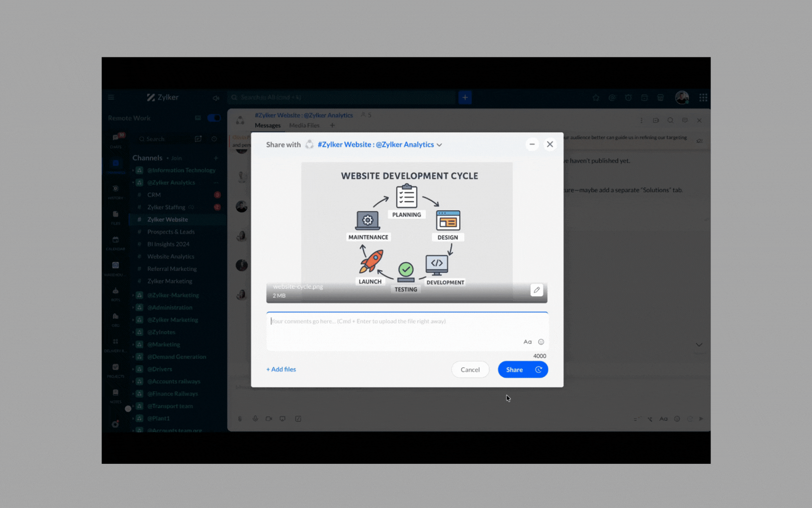Image resolution: width=812 pixels, height=508 pixels.
Task: Switch to the Messages tab
Action: pos(267,126)
